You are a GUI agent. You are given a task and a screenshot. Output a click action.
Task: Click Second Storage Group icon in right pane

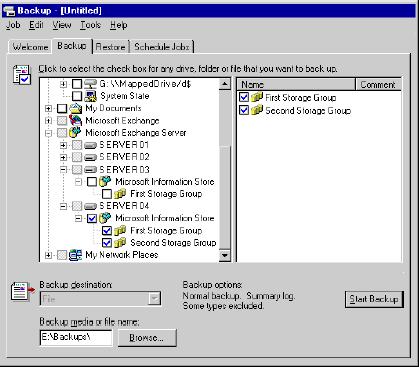click(257, 110)
